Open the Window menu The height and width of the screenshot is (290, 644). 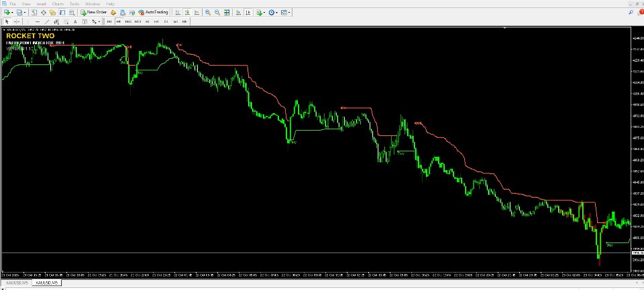point(93,4)
